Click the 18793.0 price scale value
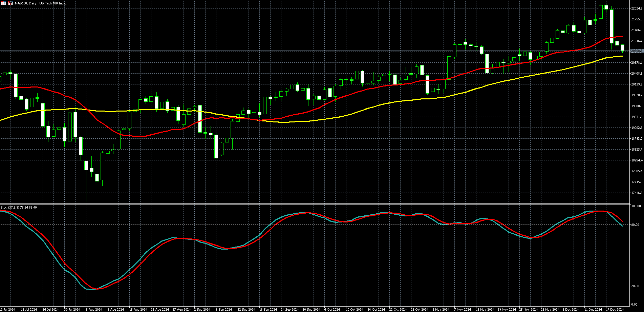The height and width of the screenshot is (312, 644). pos(637,139)
